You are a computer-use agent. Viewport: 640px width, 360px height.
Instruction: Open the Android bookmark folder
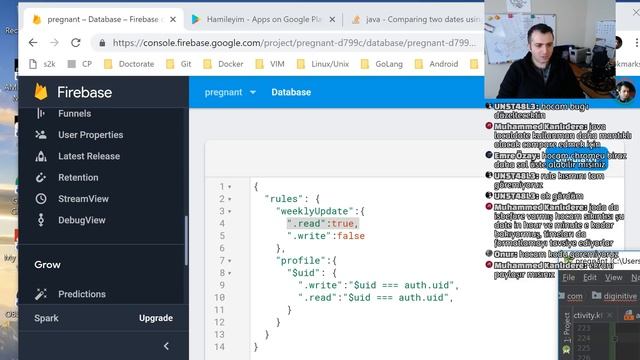pos(436,64)
